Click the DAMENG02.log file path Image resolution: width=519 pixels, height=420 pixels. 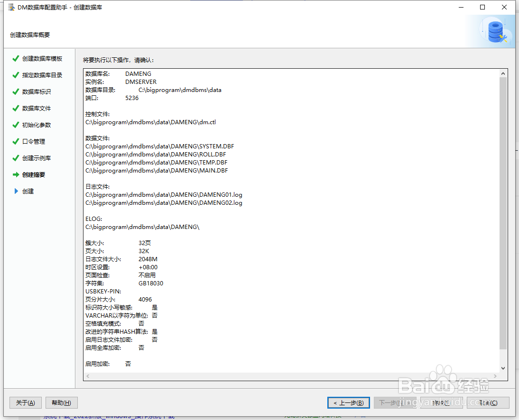(x=164, y=203)
